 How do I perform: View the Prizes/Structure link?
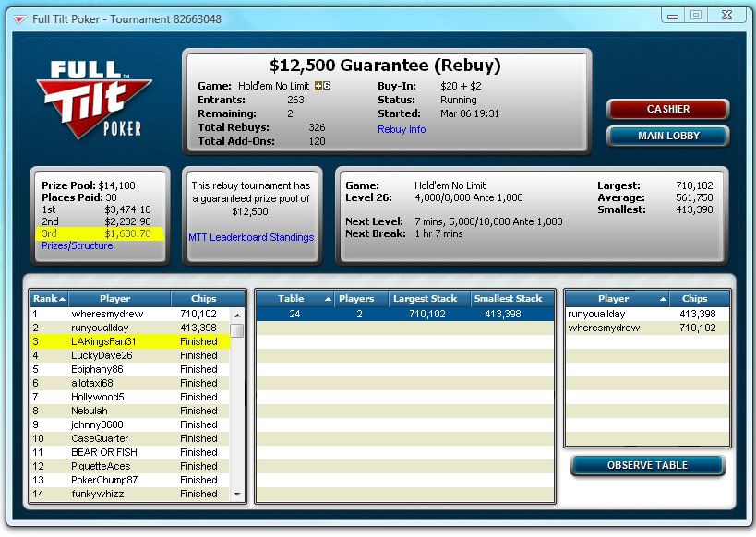78,245
